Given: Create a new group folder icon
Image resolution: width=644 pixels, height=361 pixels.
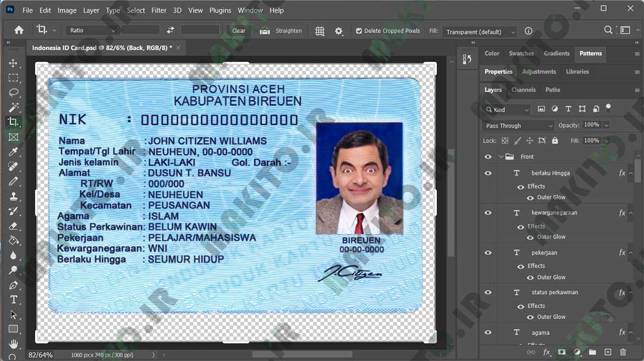Looking at the screenshot, I should coord(592,352).
